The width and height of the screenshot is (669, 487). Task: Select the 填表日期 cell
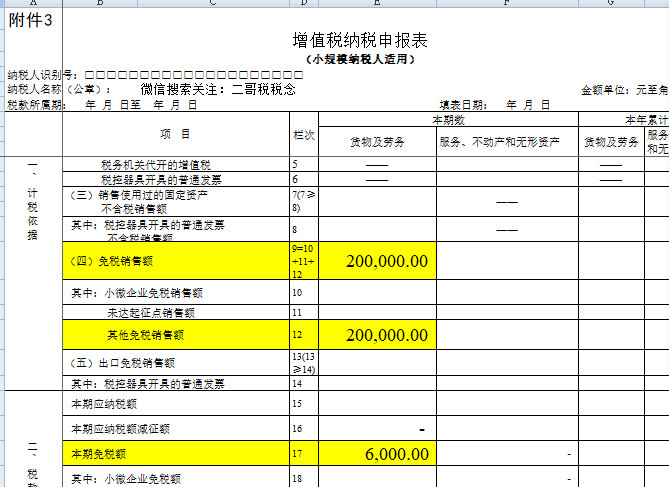494,105
